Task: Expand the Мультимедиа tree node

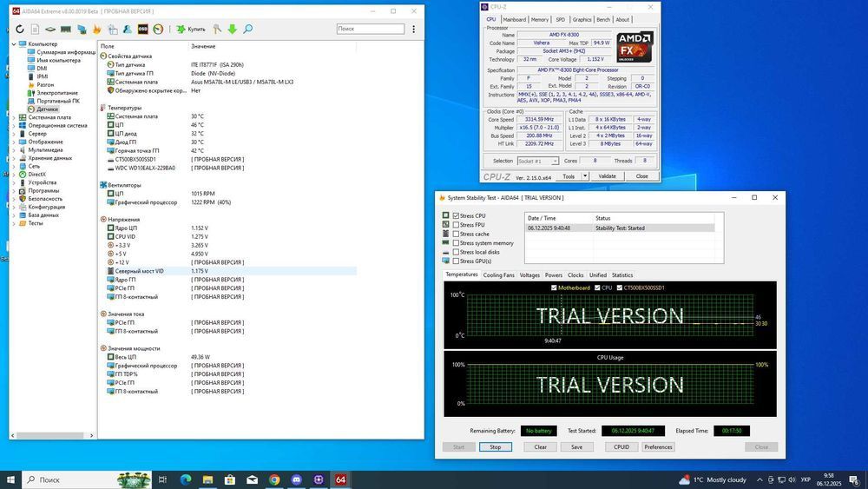Action: click(x=14, y=150)
